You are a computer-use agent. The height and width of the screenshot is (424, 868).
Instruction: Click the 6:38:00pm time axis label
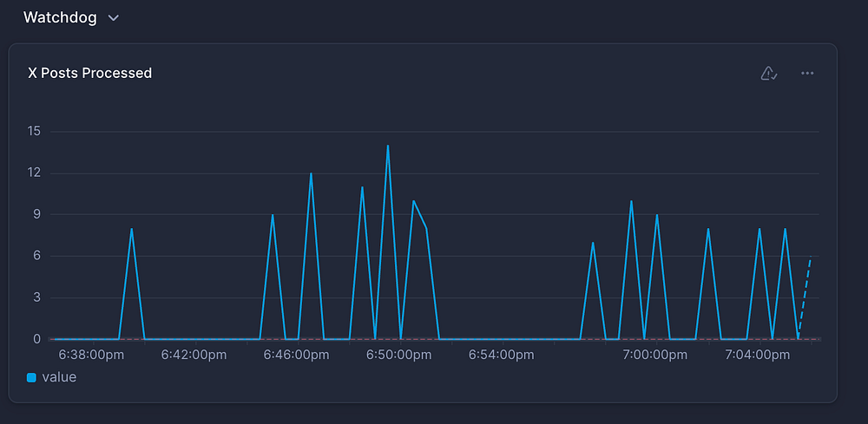91,355
